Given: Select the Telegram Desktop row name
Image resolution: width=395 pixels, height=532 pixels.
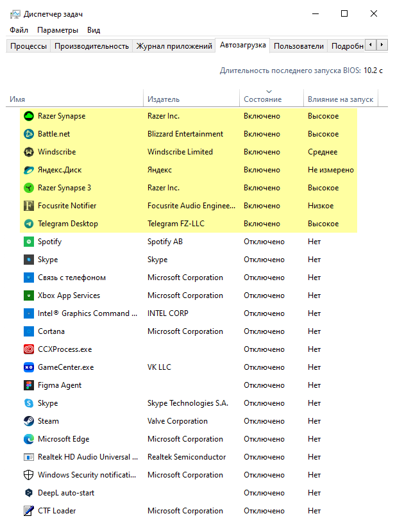Looking at the screenshot, I should [68, 224].
